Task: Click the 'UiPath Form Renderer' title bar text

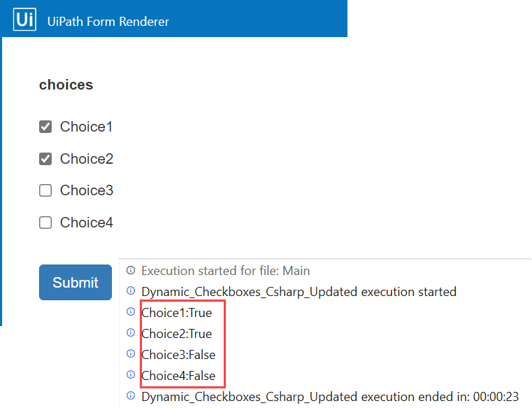Action: tap(108, 21)
